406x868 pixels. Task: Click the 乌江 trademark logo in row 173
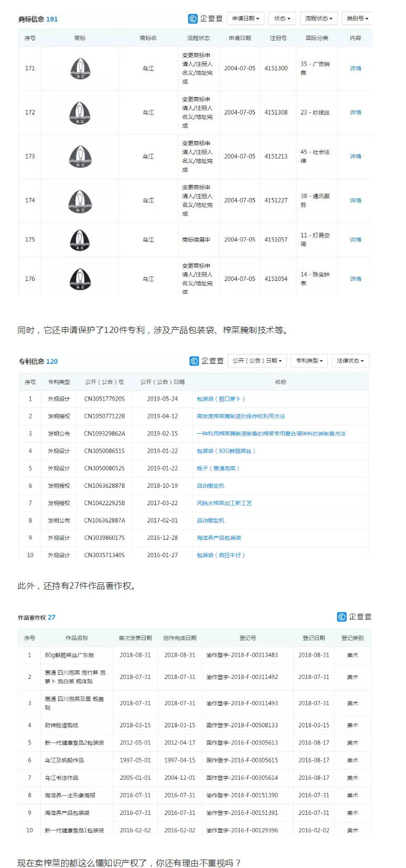pos(80,157)
